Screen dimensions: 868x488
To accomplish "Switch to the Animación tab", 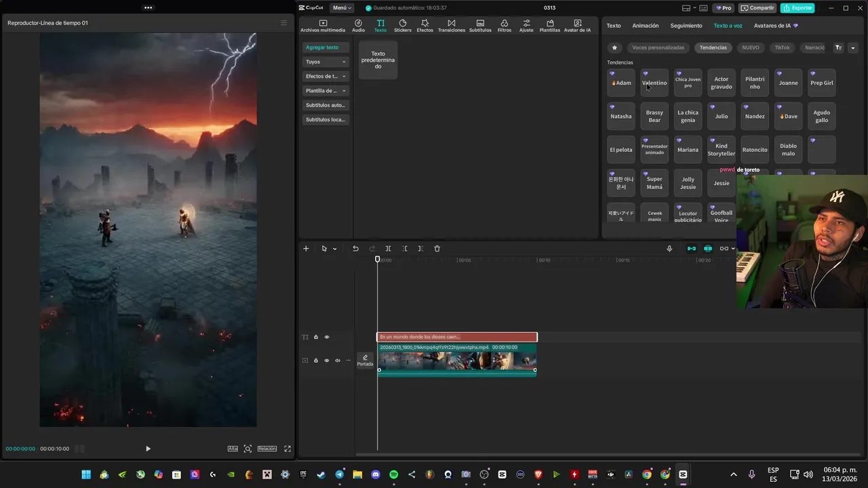I will click(645, 26).
